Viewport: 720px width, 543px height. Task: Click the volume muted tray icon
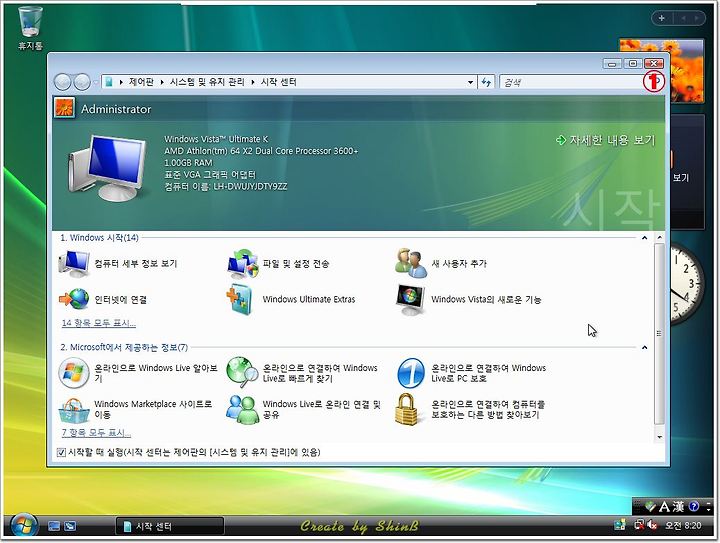click(652, 525)
